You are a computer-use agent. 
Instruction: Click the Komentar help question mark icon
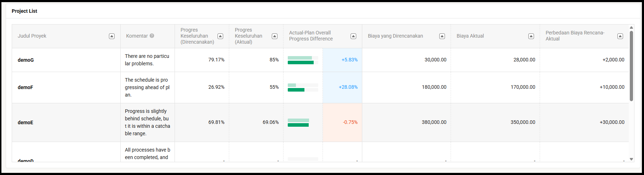point(152,36)
